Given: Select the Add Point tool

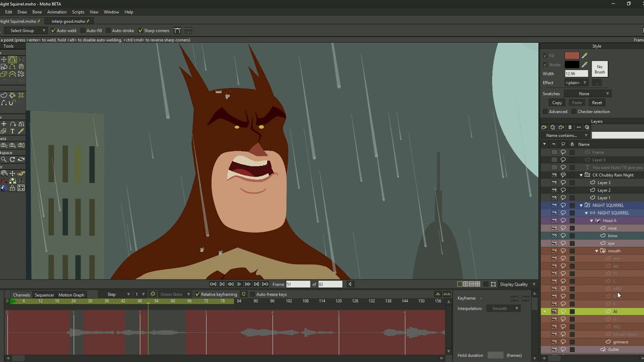Looking at the screenshot, I should [x=12, y=59].
